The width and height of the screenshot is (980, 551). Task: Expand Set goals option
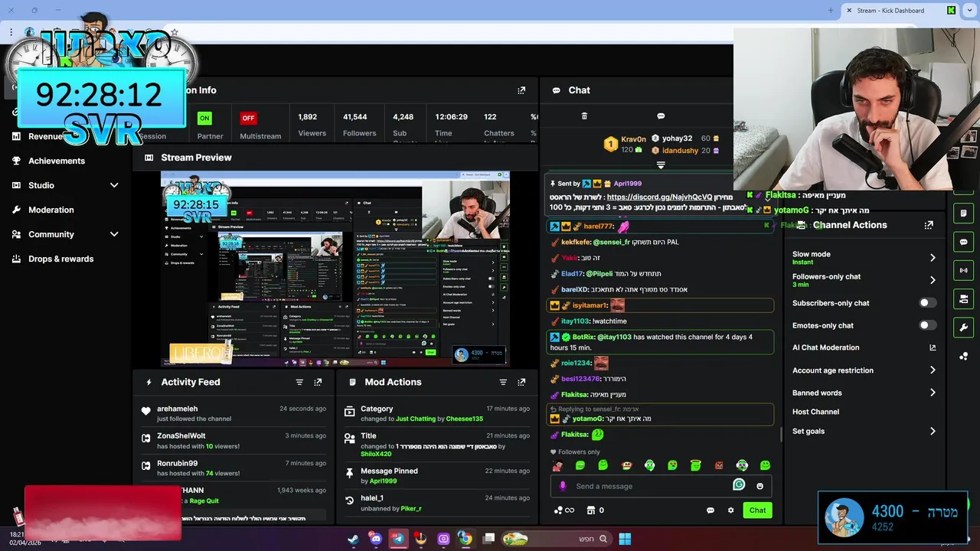pos(933,432)
